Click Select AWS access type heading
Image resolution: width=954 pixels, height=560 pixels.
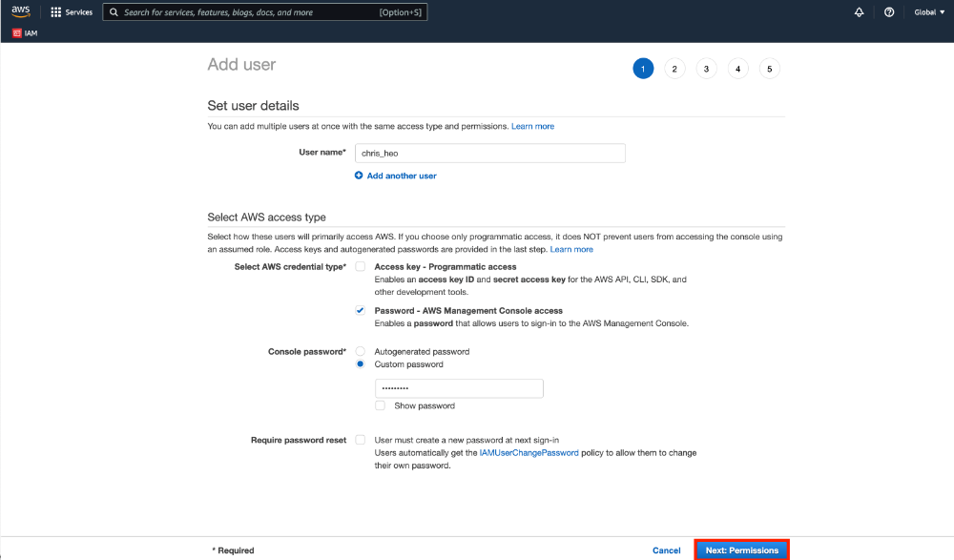[266, 217]
